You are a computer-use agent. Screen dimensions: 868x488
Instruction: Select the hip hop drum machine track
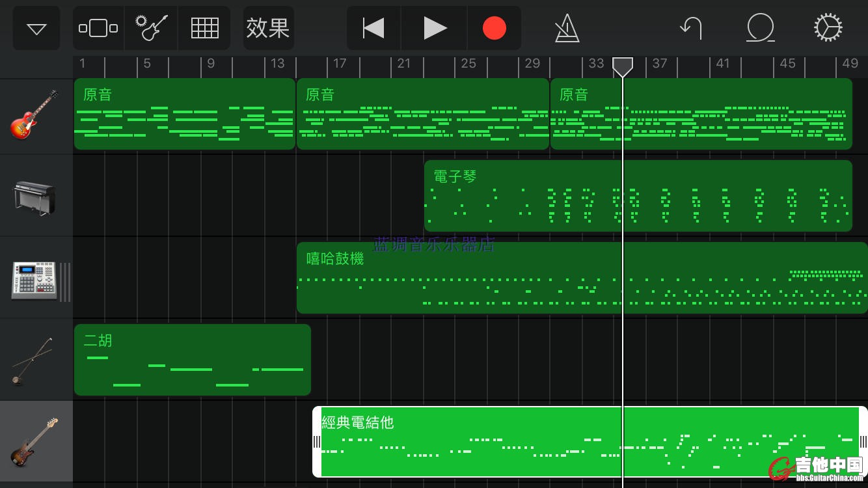point(35,279)
